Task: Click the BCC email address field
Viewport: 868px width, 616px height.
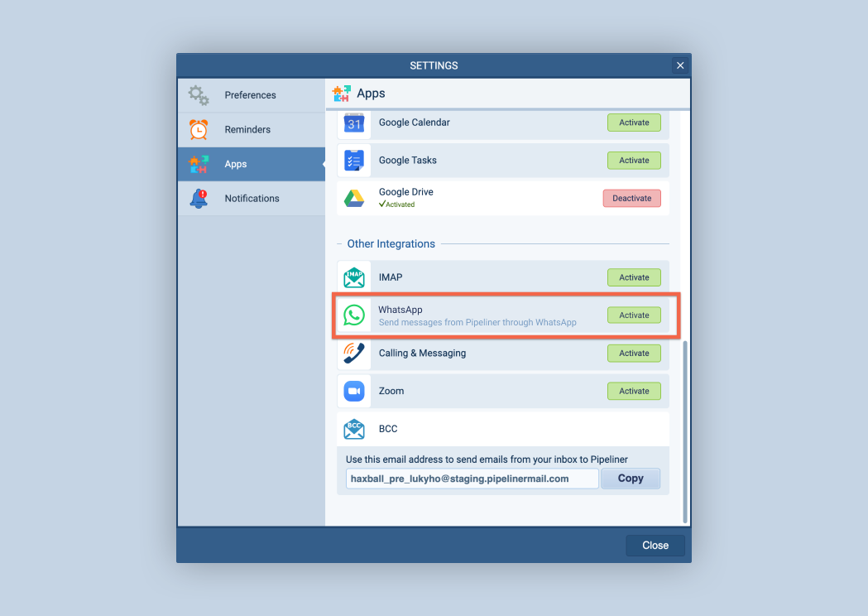Action: 472,479
